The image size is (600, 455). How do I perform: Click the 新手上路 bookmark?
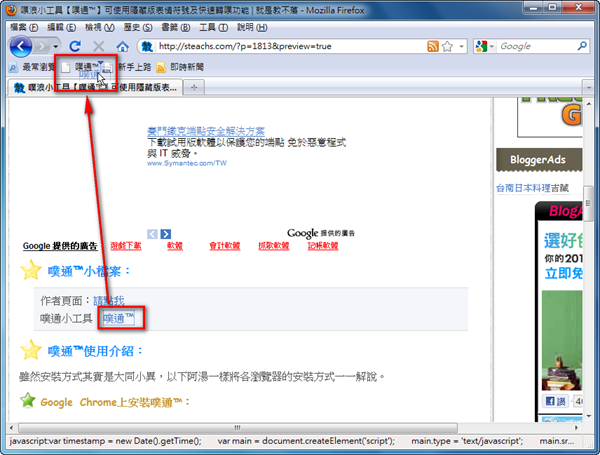(x=134, y=67)
